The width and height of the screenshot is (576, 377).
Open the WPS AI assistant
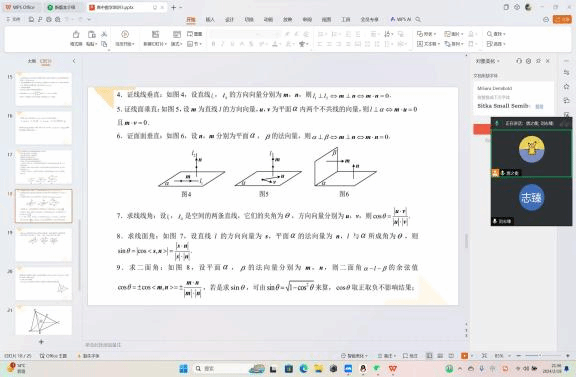coord(400,19)
